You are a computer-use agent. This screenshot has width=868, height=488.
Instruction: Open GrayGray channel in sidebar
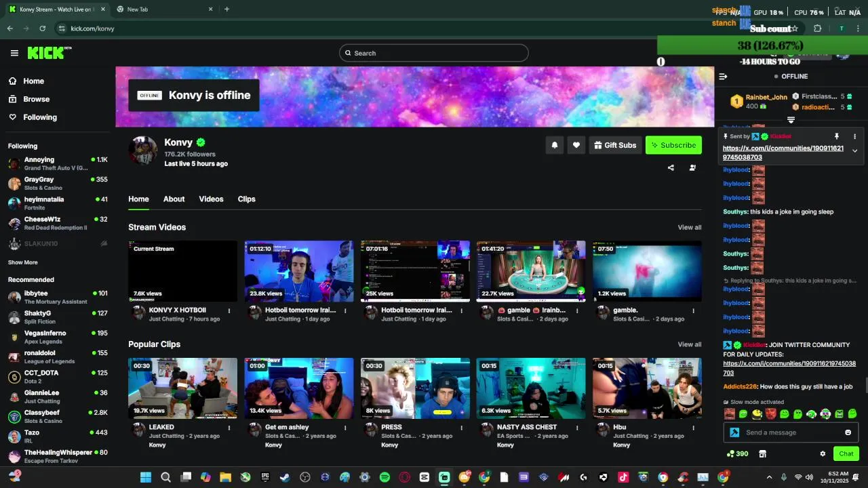coord(58,184)
